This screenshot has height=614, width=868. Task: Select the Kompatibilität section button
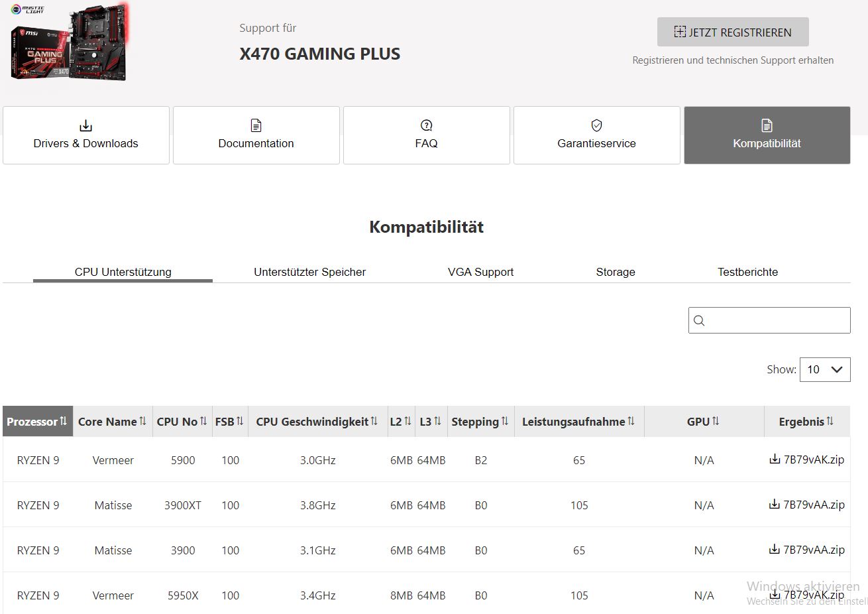tap(767, 135)
